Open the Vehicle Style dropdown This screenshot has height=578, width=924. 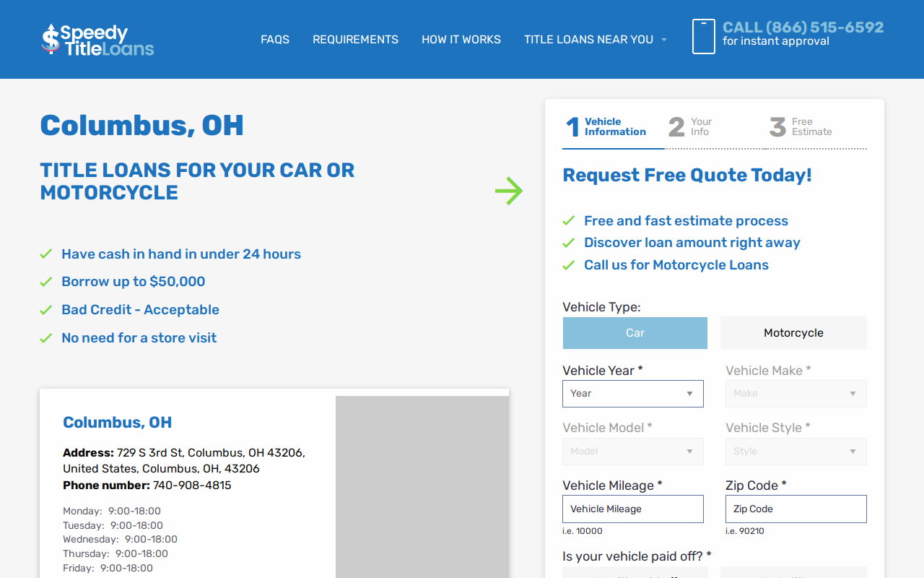[x=796, y=452]
